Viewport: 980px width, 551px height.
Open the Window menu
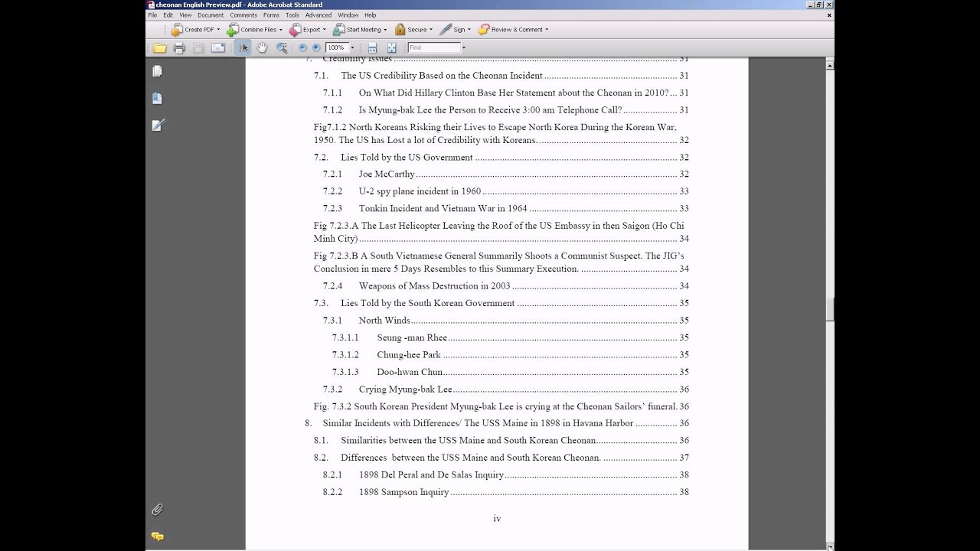click(x=348, y=15)
